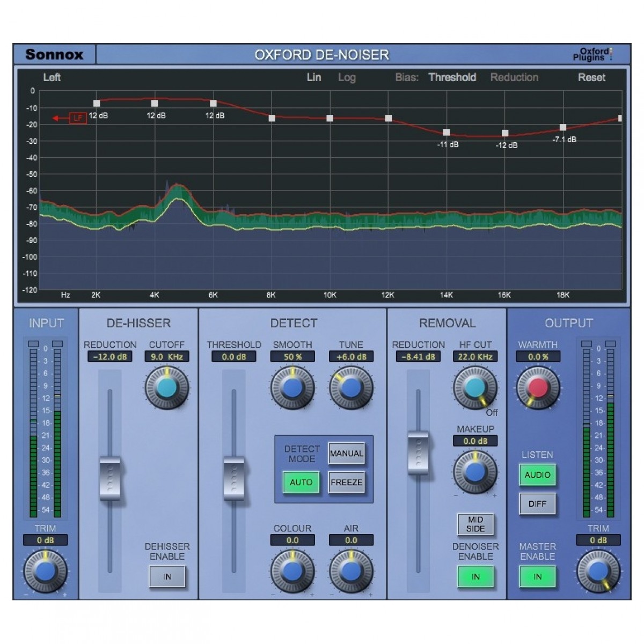Click the Removal Reduction fader handle

tap(418, 452)
